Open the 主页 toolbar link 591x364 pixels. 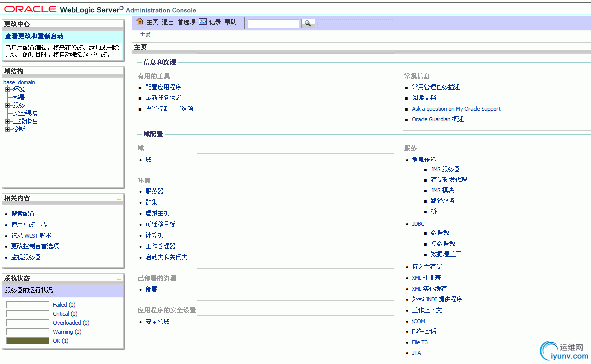click(152, 22)
